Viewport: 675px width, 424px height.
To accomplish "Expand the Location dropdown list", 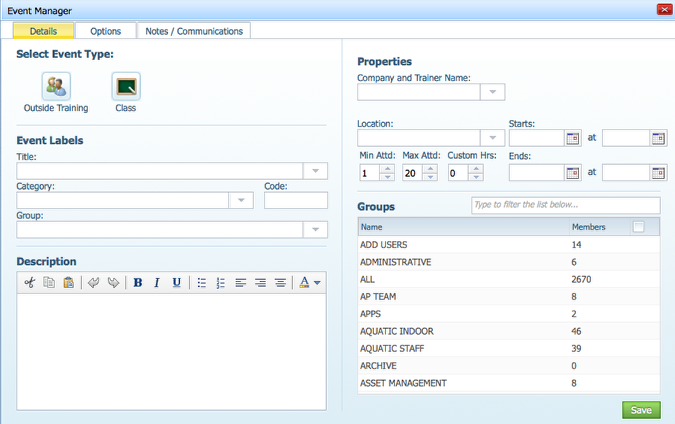I will 492,138.
